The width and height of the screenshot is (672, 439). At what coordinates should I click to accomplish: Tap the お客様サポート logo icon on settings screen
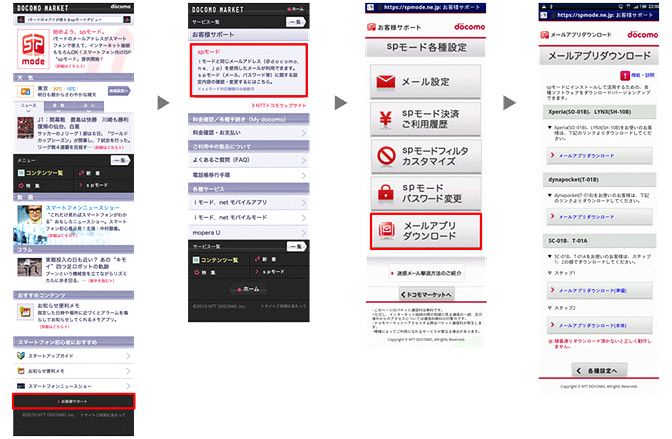point(371,27)
